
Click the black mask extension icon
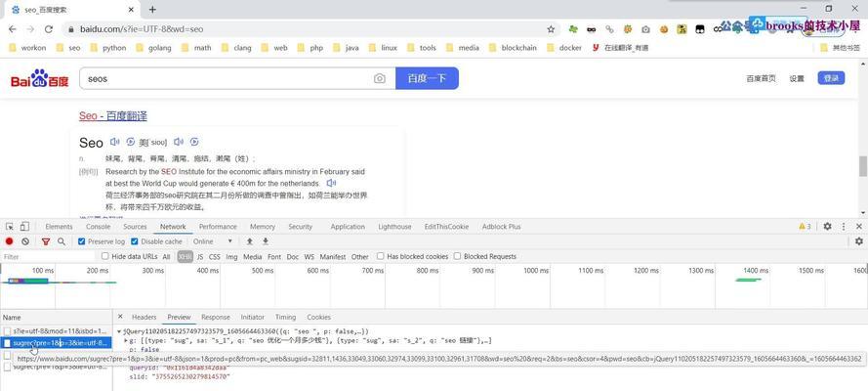(x=592, y=29)
